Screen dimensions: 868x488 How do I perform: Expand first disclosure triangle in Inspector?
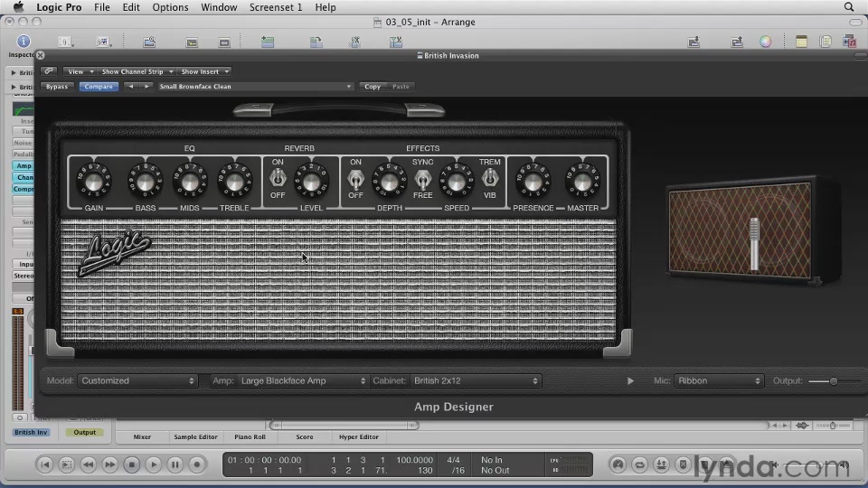[x=14, y=72]
